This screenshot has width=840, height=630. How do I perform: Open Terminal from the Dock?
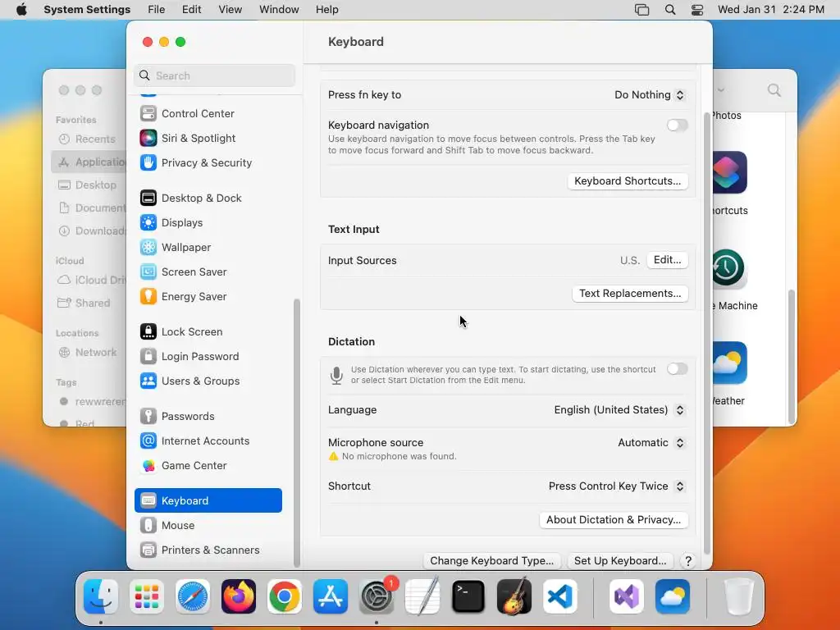[468, 596]
